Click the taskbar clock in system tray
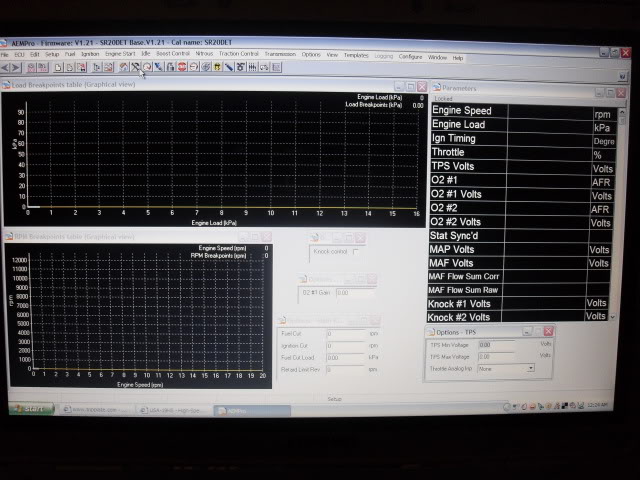 pyautogui.click(x=596, y=405)
